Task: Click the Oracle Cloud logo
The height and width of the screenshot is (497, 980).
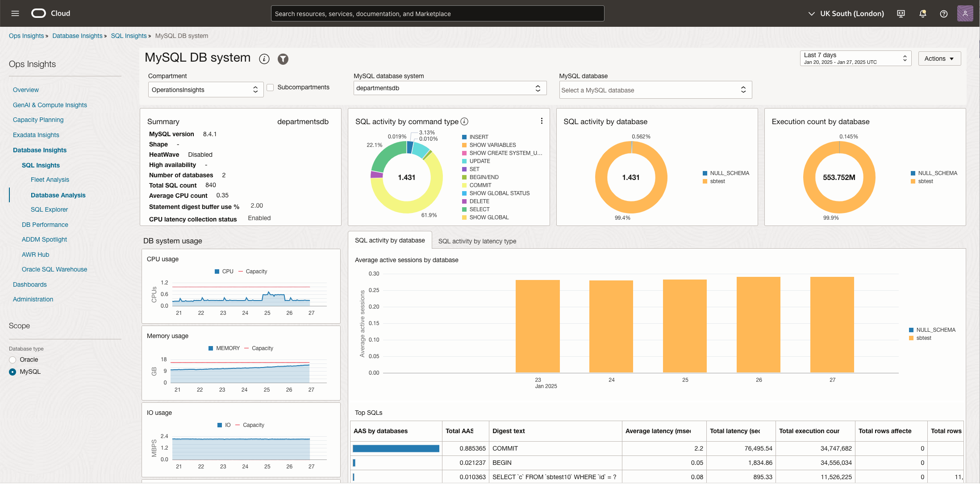Action: click(x=39, y=13)
